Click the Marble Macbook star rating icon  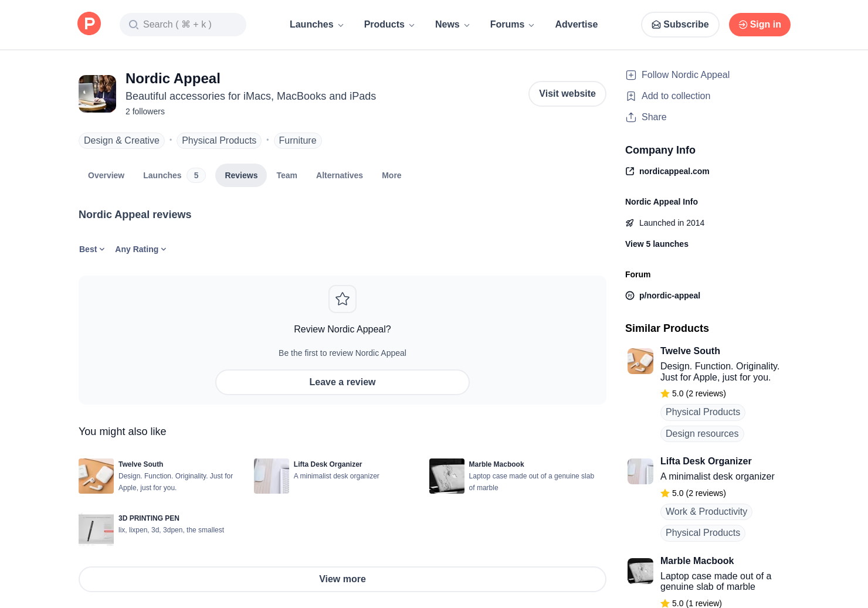[665, 603]
